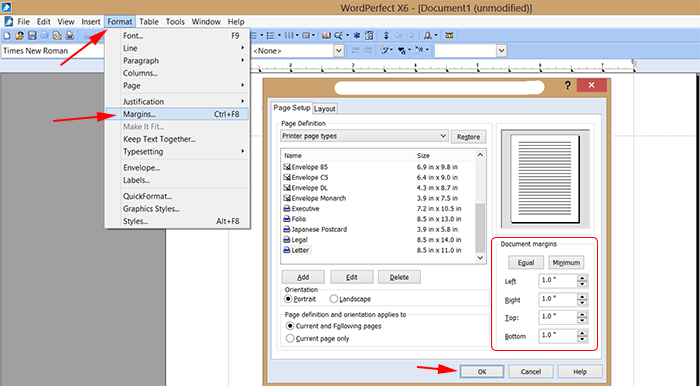The image size is (700, 386).
Task: Open the Tools menu
Action: pyautogui.click(x=175, y=21)
